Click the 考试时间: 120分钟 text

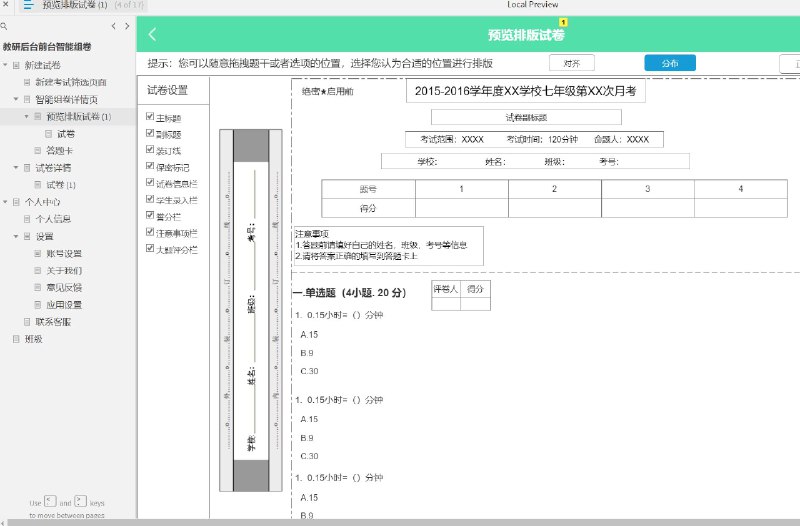coord(542,139)
